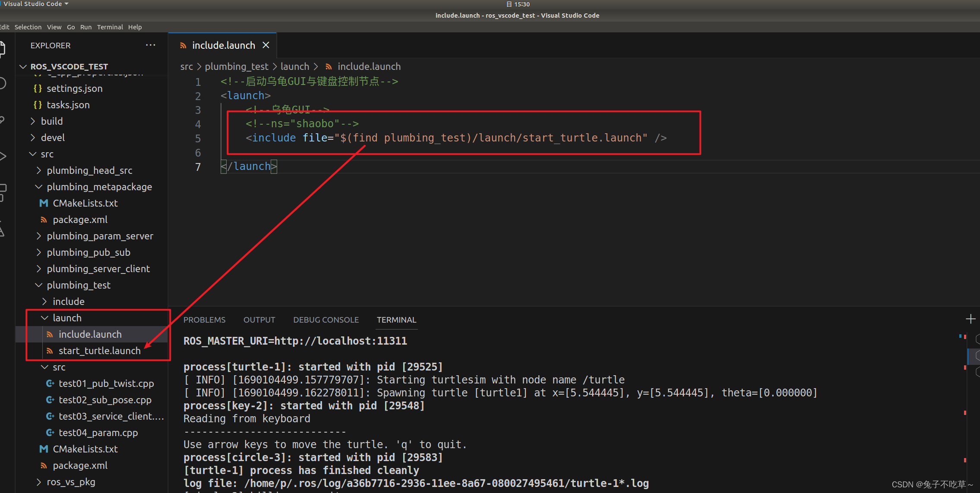The height and width of the screenshot is (493, 980).
Task: Open the Run menu
Action: click(x=85, y=27)
